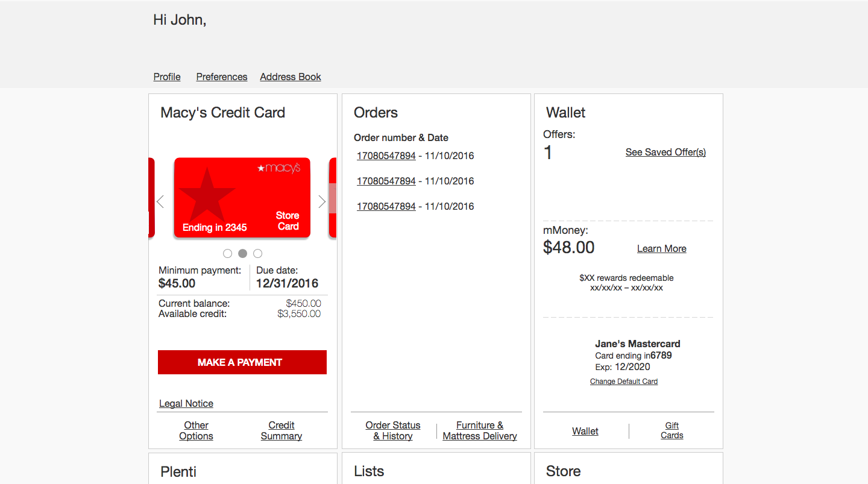Click the Orders panel heading
This screenshot has height=484, width=868.
[x=376, y=113]
